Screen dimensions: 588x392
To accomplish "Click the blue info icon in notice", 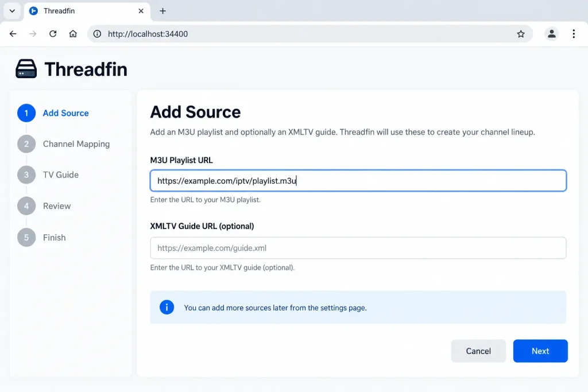I will 167,307.
